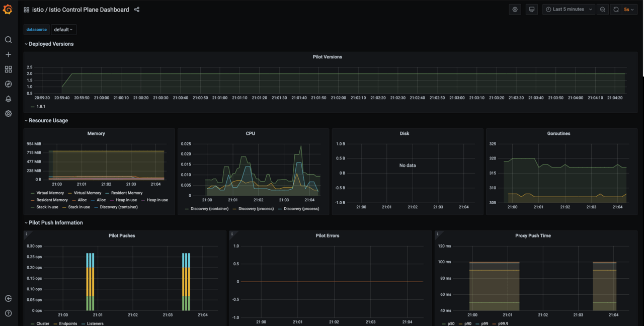Zoom out the time range
Viewport: 644px width, 326px height.
[603, 10]
